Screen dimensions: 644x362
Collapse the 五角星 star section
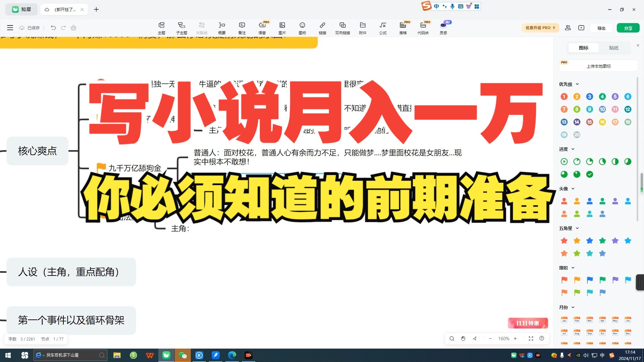pyautogui.click(x=577, y=228)
